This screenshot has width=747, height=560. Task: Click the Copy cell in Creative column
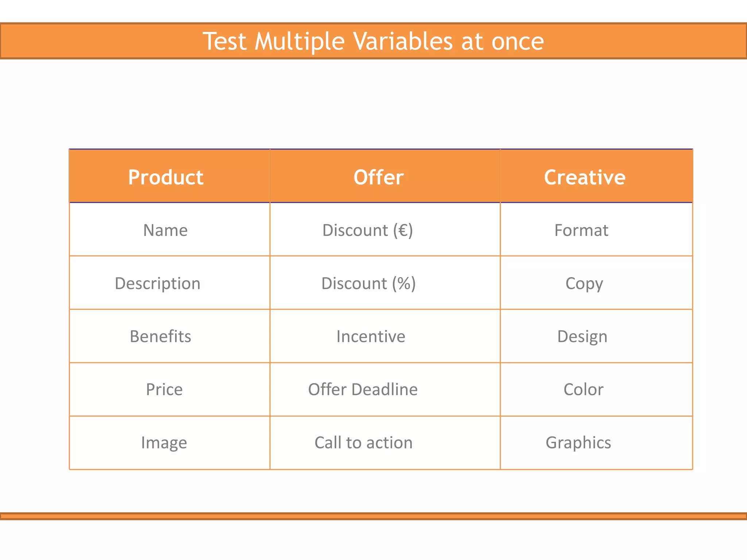point(584,283)
